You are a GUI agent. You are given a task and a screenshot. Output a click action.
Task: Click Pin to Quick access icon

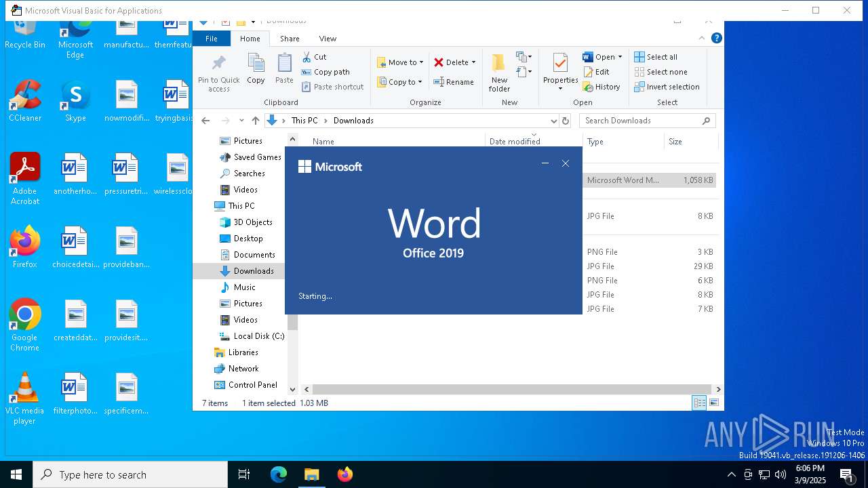pos(218,73)
